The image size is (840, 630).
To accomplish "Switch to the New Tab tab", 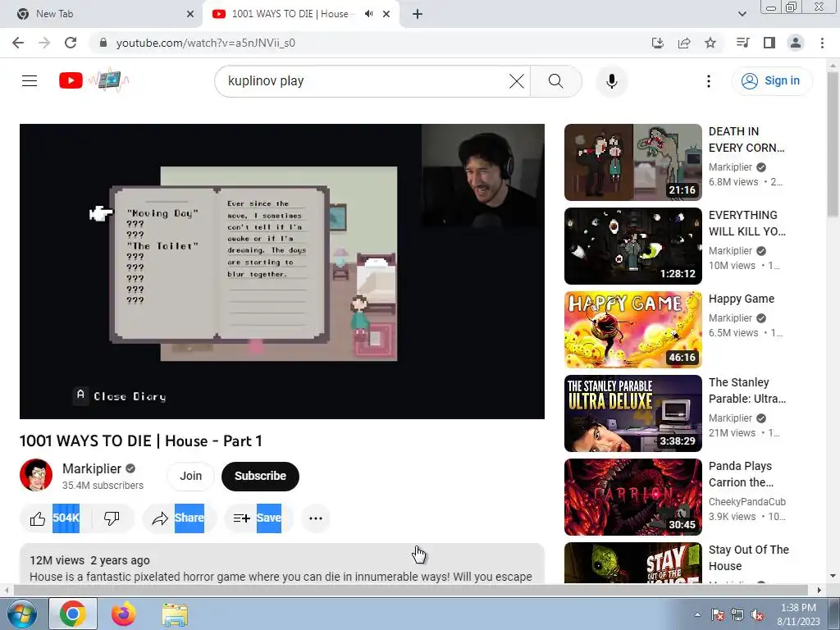I will 101,14.
